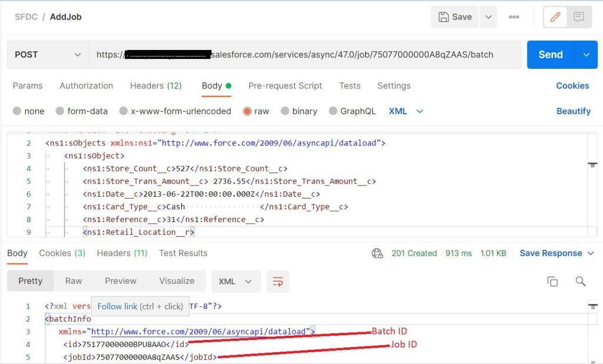Screen dimensions: 603x364
Task: Click the floppy-disk Save button
Action: 455,17
